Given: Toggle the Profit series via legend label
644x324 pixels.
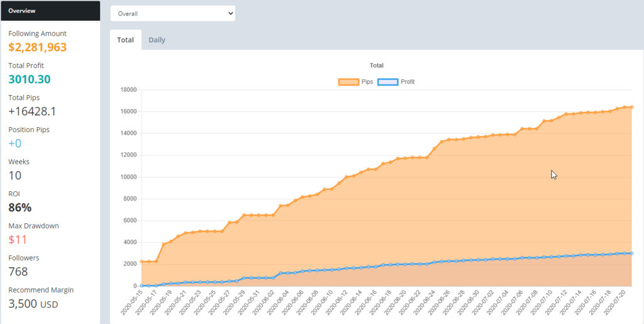Looking at the screenshot, I should point(408,82).
